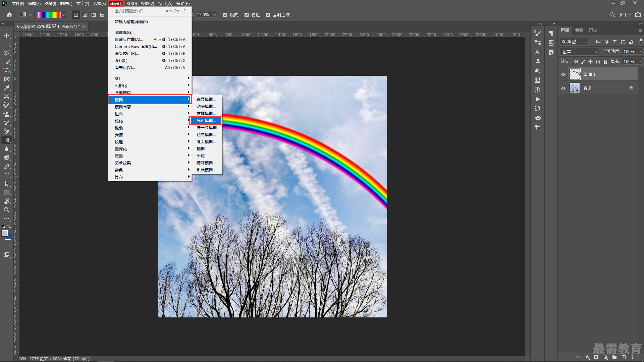Viewport: 644px width, 362px height.
Task: Add a layer mask from Layers panel
Action: [596, 357]
